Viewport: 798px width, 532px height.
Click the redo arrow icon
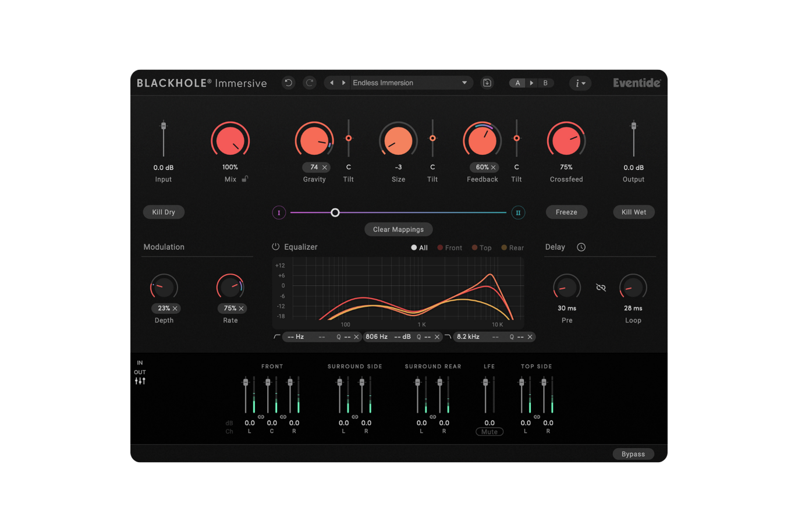pyautogui.click(x=310, y=83)
